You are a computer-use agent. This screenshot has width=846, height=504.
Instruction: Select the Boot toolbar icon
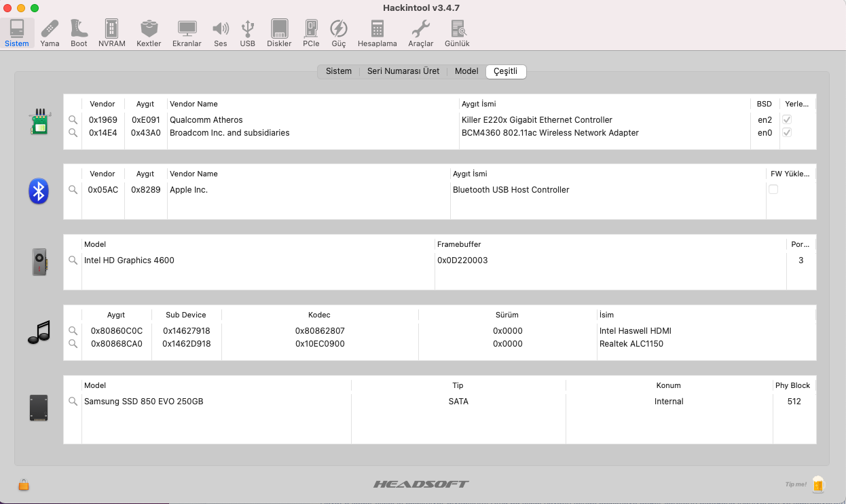[x=79, y=33]
